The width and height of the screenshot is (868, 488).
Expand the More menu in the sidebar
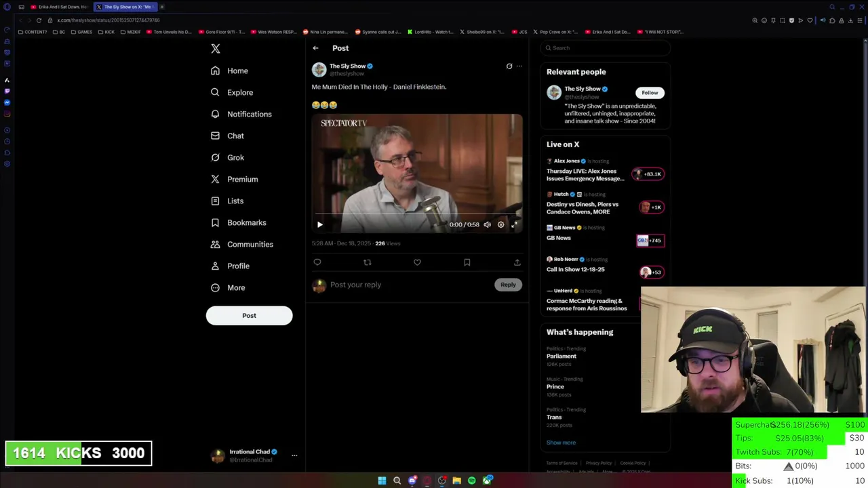point(228,287)
